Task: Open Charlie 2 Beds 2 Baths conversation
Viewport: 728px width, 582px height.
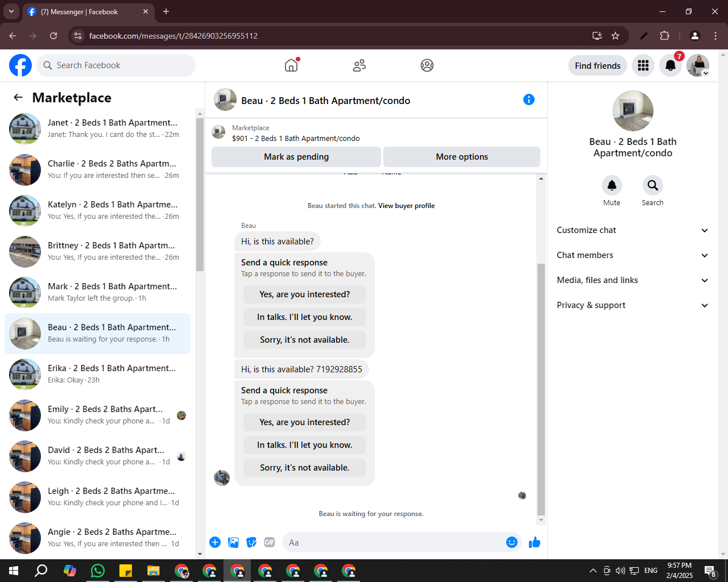Action: click(x=98, y=169)
